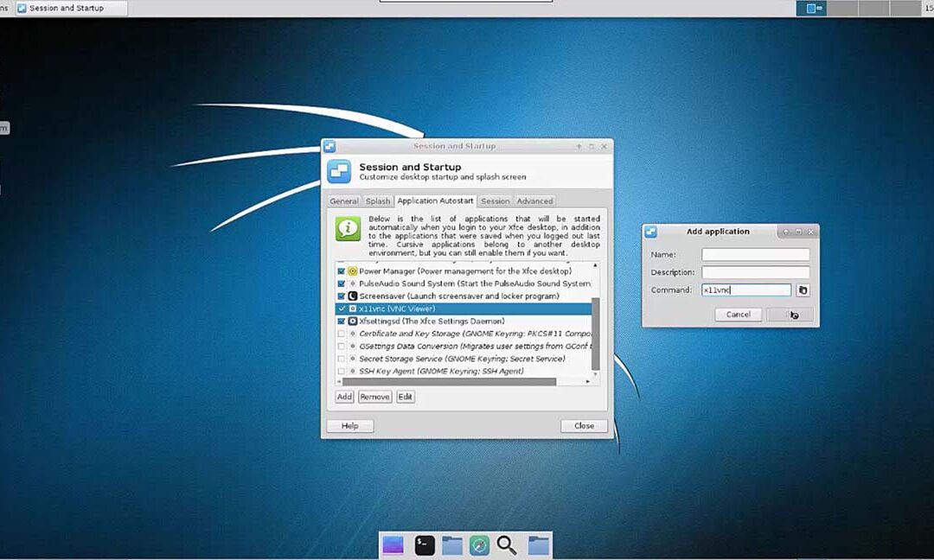This screenshot has height=560, width=934.
Task: Enable SSH Key Agent autostart checkbox
Action: point(342,372)
